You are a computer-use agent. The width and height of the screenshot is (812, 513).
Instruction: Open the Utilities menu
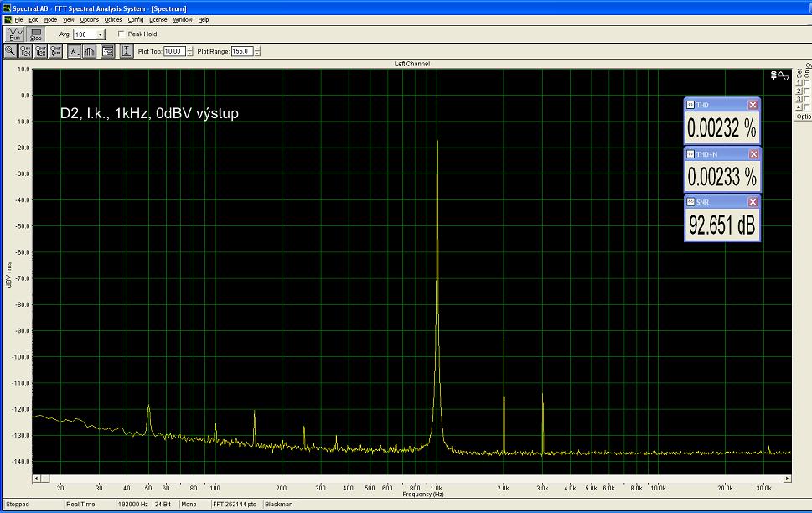(x=113, y=19)
